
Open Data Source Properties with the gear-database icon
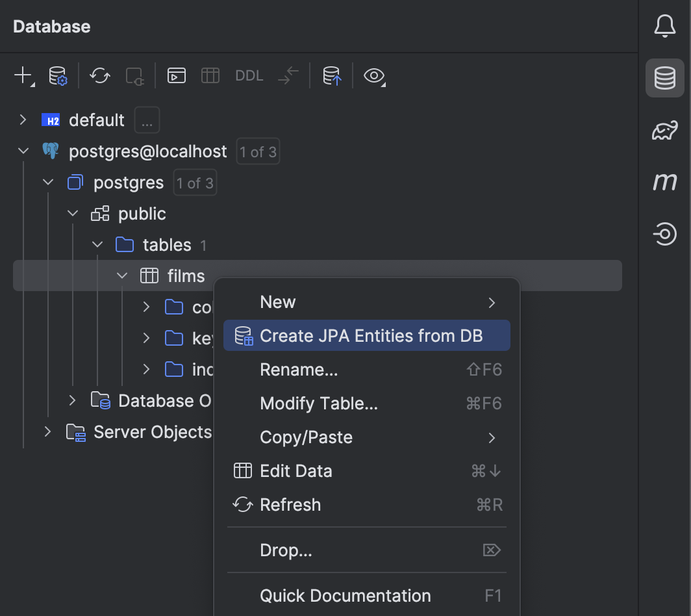(58, 75)
